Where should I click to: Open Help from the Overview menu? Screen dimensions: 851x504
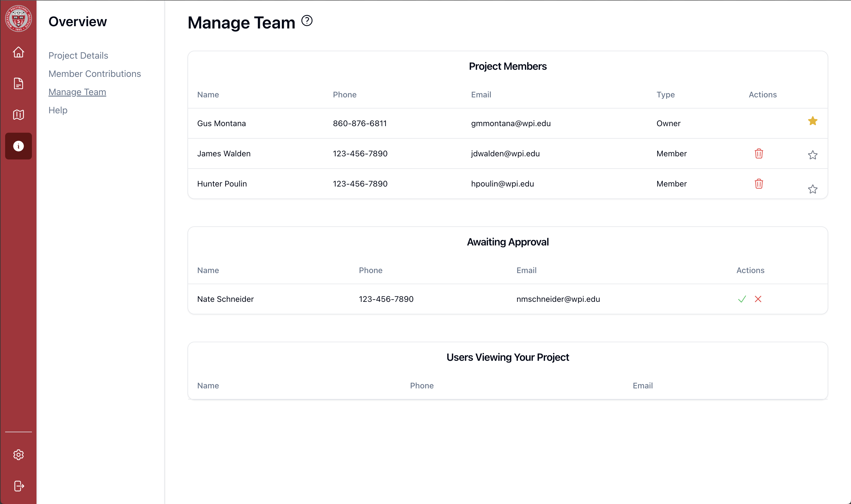pyautogui.click(x=58, y=110)
